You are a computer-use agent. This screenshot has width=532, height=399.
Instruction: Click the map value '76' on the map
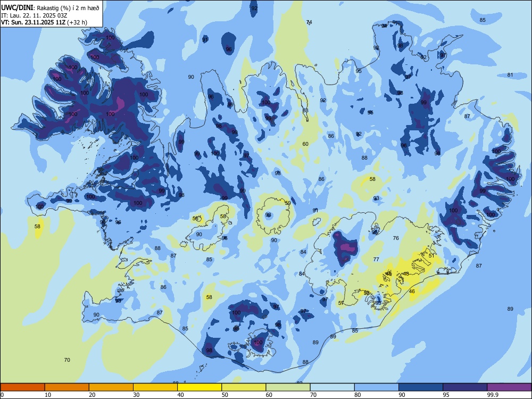click(x=396, y=238)
